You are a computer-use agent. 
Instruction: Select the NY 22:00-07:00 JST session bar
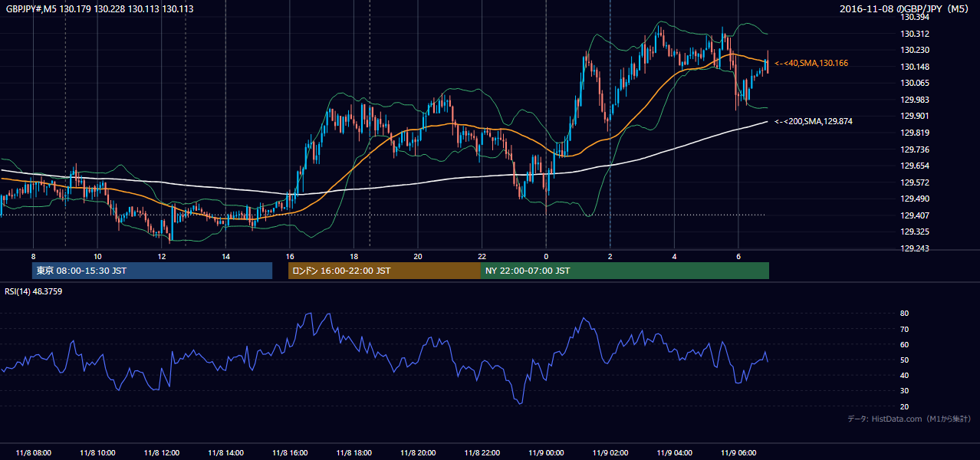(x=625, y=271)
